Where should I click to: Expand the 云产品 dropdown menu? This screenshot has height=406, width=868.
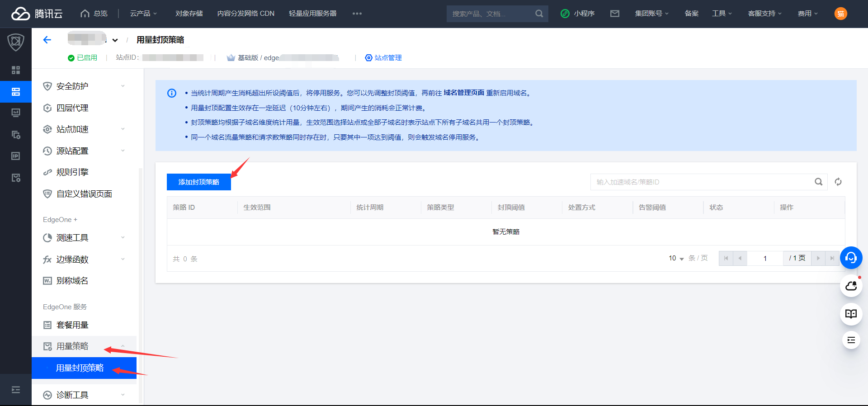click(x=143, y=14)
